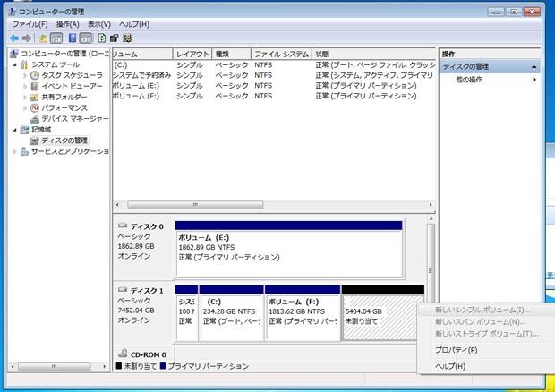Click the Disk 0 drive icon
This screenshot has width=555, height=392.
[123, 226]
